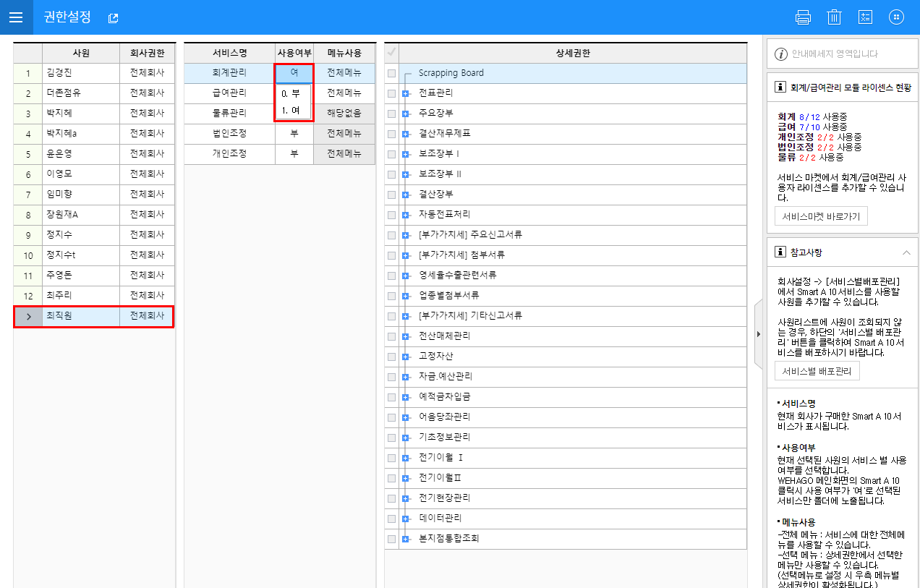Image resolution: width=920 pixels, height=588 pixels.
Task: Open 사용여부 cell for 법인조정 row
Action: (294, 134)
